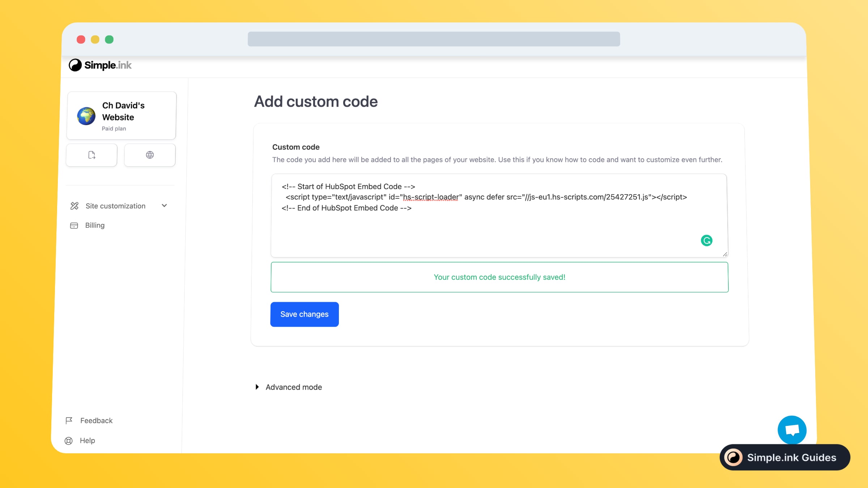This screenshot has height=488, width=868.
Task: Click the Help lifebuoy icon
Action: [69, 441]
